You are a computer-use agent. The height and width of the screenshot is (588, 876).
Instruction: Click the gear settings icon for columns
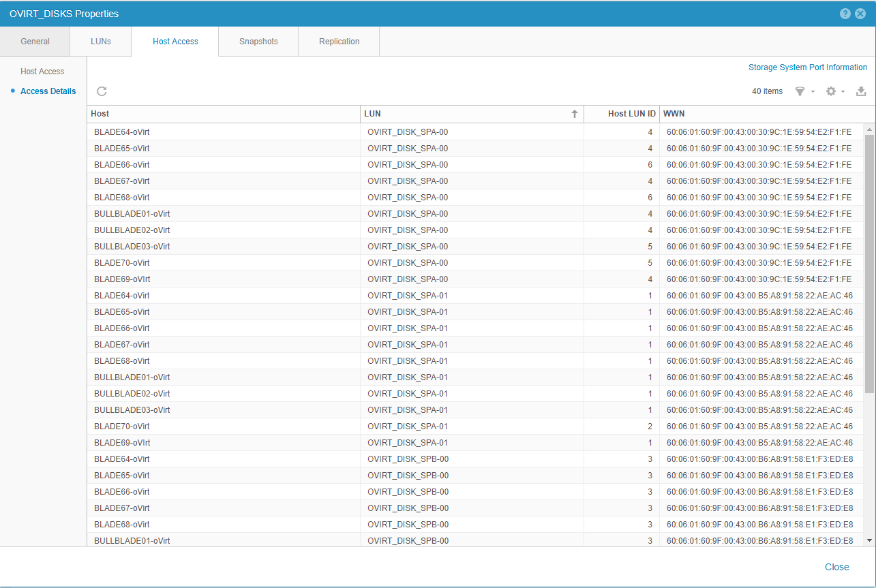830,91
